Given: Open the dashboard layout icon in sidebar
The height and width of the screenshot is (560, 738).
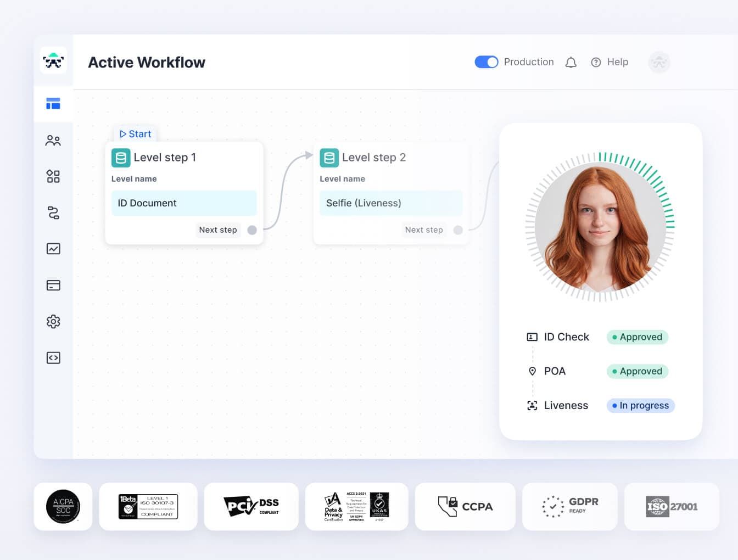Looking at the screenshot, I should click(x=53, y=104).
